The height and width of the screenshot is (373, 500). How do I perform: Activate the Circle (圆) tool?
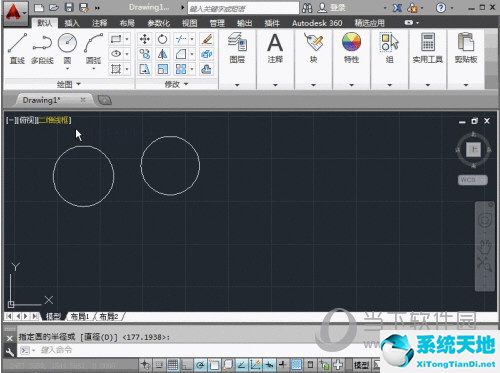click(x=67, y=48)
